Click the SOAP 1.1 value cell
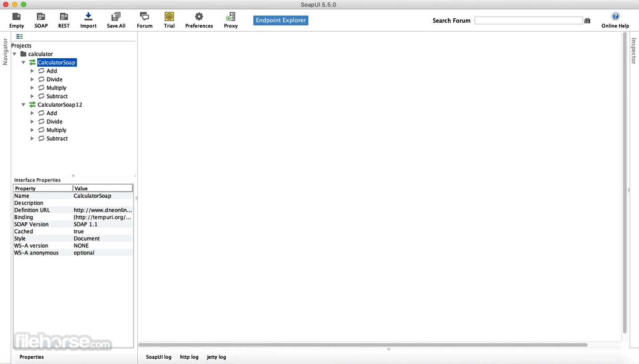The height and width of the screenshot is (364, 639). pyautogui.click(x=103, y=224)
